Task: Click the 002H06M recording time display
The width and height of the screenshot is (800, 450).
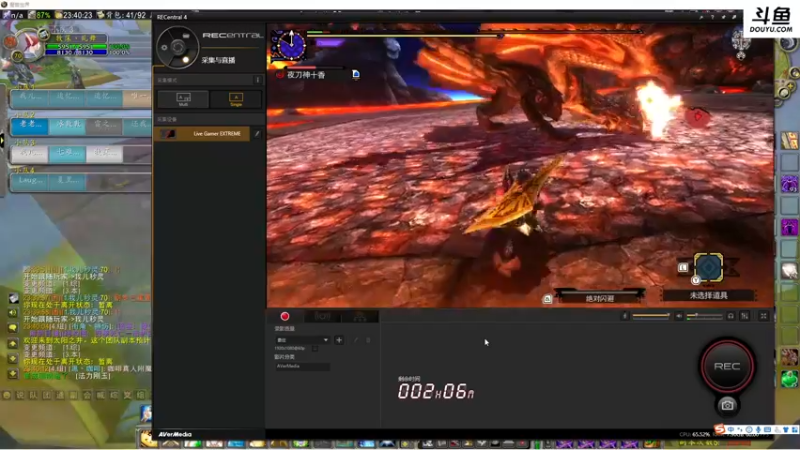Action: tap(436, 391)
